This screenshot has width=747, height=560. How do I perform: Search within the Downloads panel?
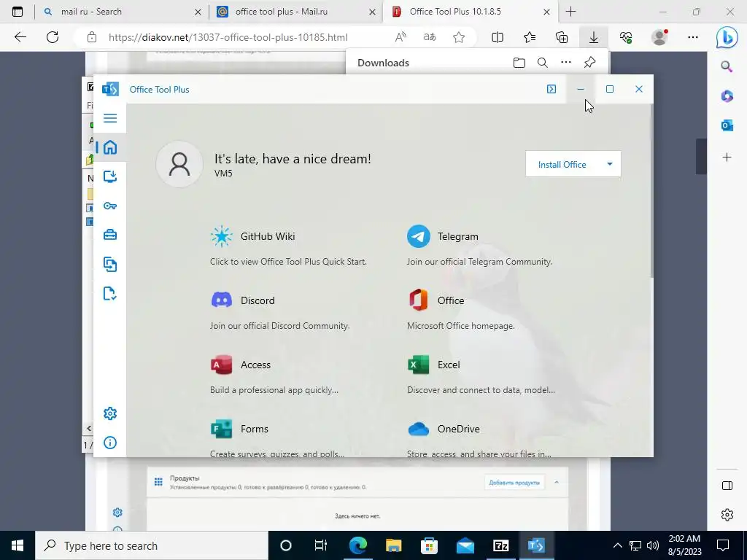point(542,63)
